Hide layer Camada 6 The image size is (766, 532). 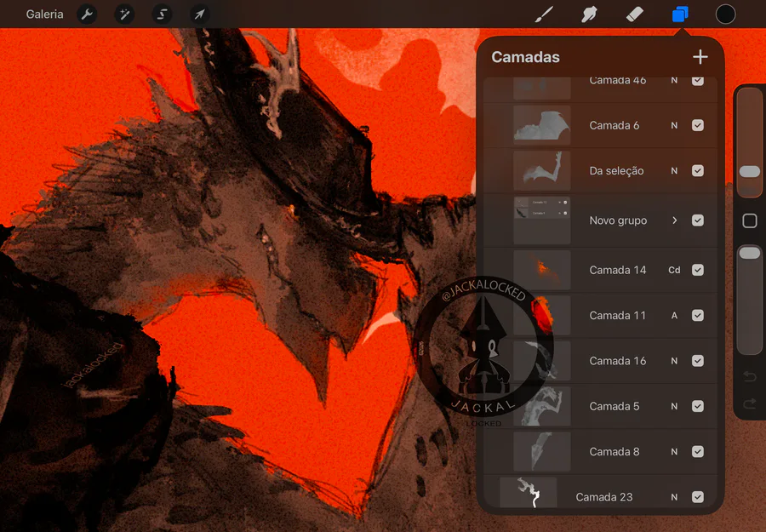click(x=698, y=125)
